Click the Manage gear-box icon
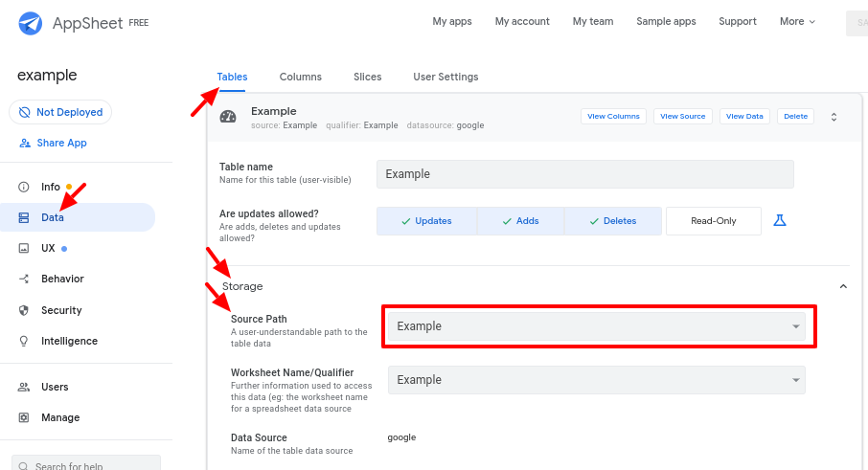Viewport: 868px width, 470px height. [x=24, y=417]
